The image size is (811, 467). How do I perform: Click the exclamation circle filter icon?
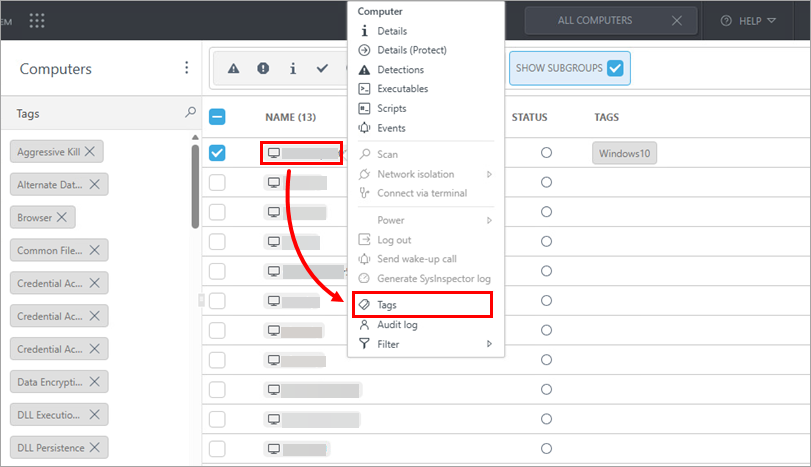point(263,69)
